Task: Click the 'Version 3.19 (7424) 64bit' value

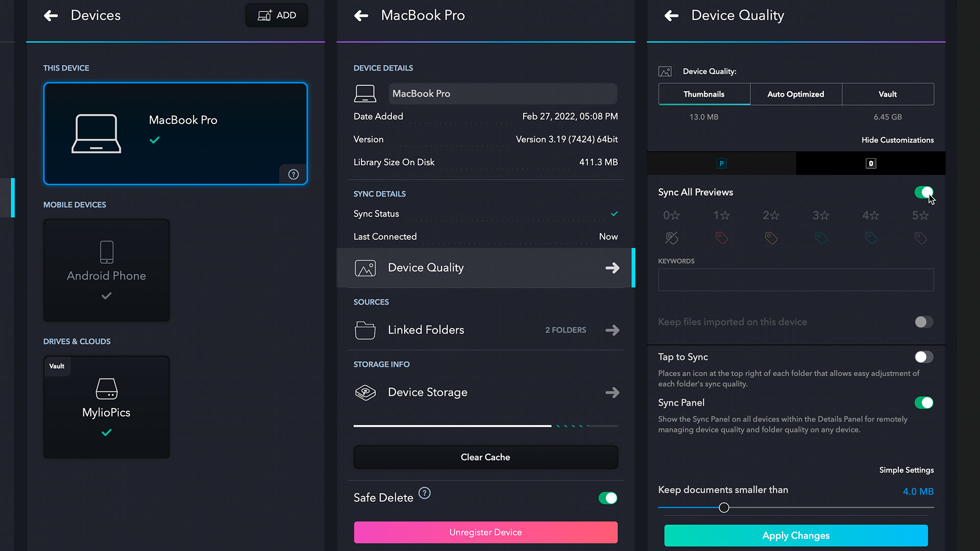Action: (567, 139)
